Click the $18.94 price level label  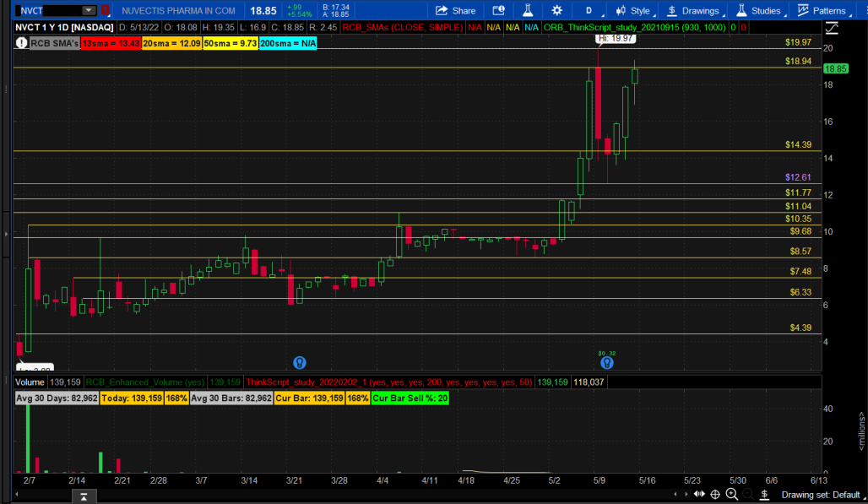(798, 62)
